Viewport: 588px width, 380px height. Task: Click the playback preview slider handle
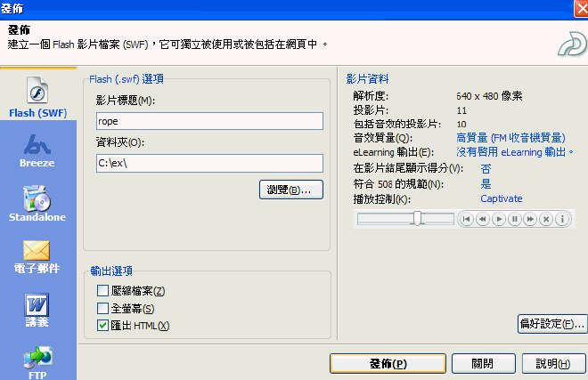(417, 219)
